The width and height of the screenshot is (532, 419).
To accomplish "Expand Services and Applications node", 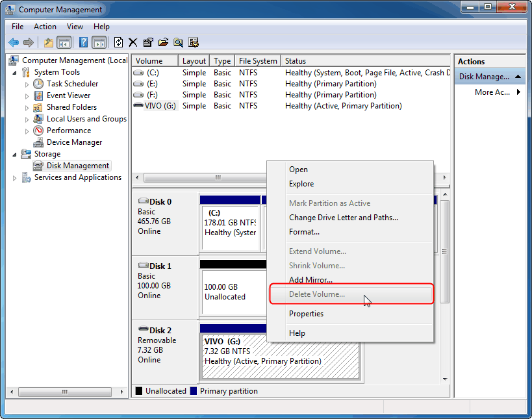I will pos(14,177).
